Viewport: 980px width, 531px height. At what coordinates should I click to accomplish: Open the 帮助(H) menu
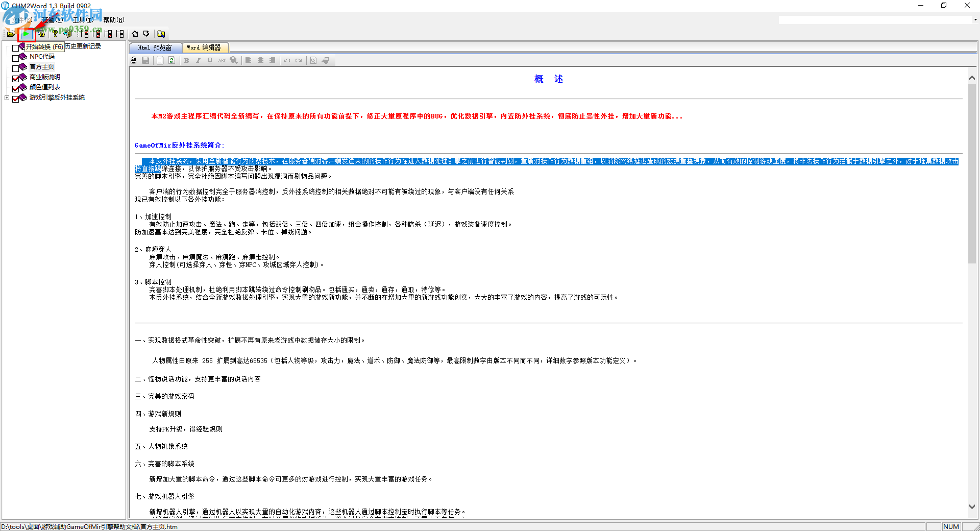tap(114, 20)
